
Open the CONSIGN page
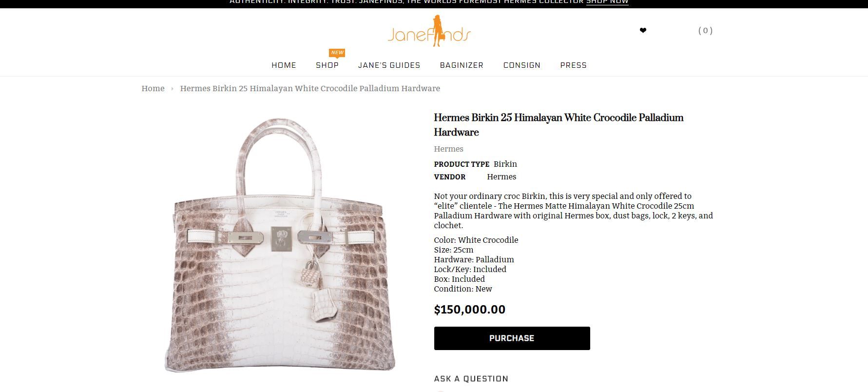coord(522,65)
